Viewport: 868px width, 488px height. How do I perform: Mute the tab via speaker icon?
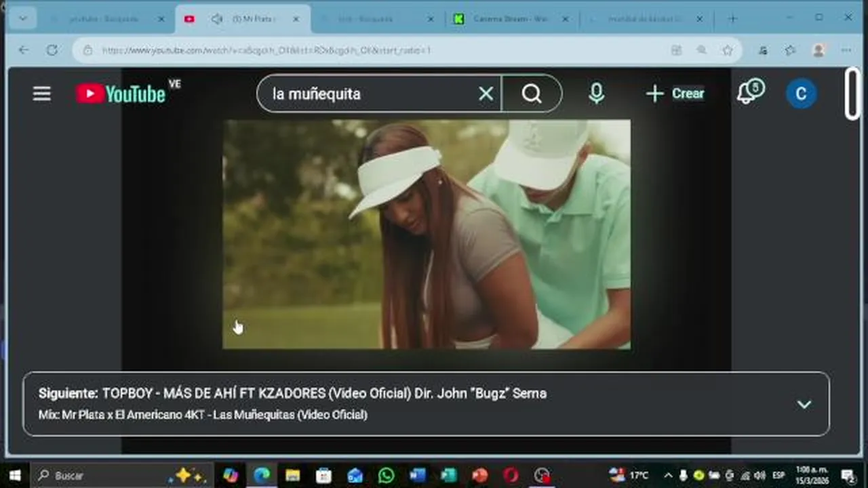coord(217,19)
